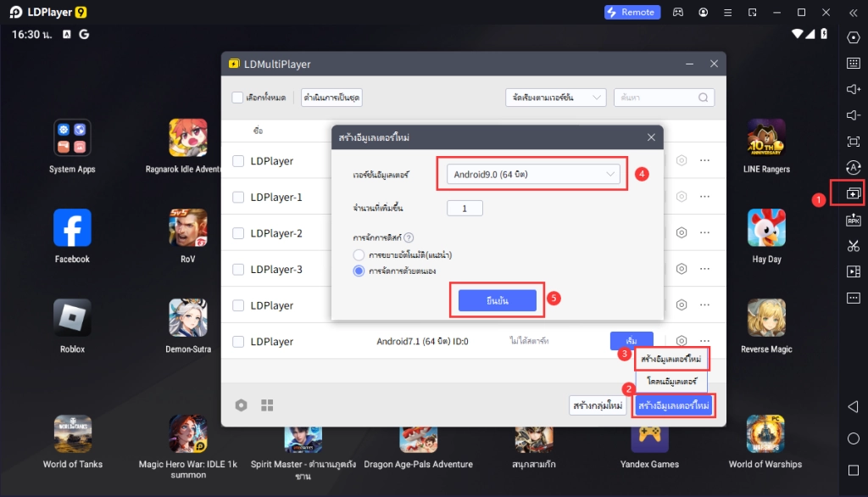Select the manual disk management radio option
The image size is (868, 497).
tap(359, 271)
